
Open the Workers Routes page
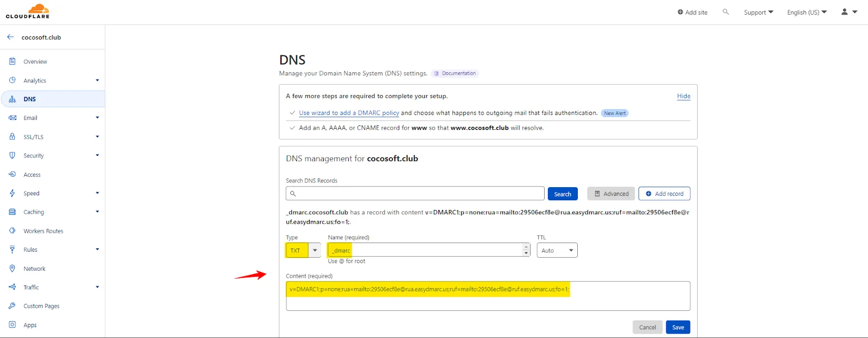(x=43, y=231)
